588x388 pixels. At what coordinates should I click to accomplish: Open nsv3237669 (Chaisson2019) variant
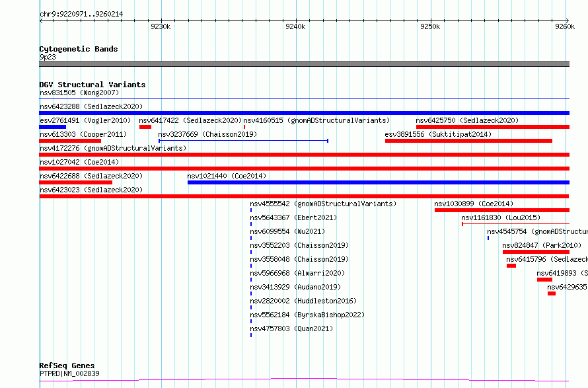point(207,134)
